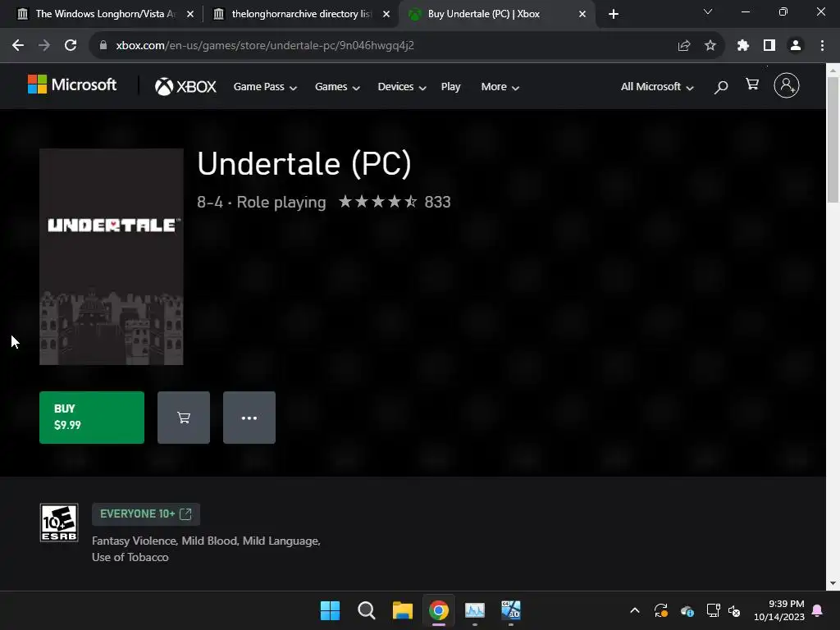Expand the Games menu
840x630 pixels.
tap(337, 87)
